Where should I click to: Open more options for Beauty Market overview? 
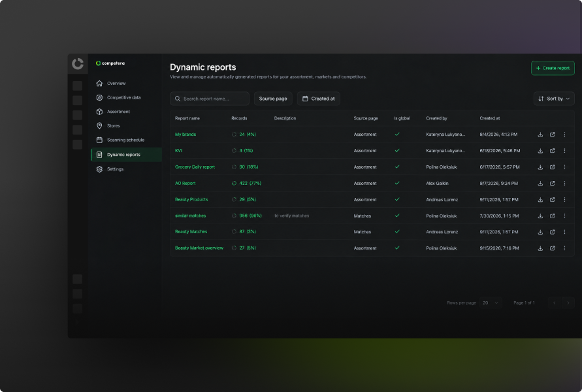tap(564, 248)
